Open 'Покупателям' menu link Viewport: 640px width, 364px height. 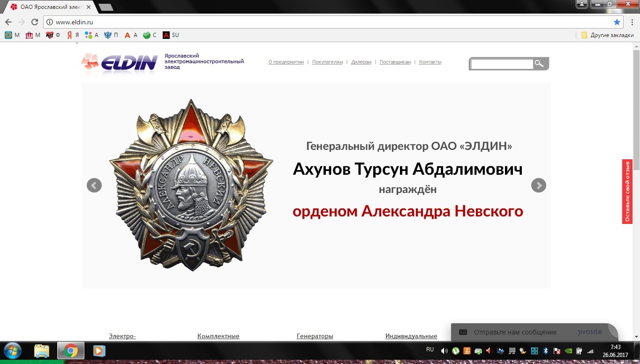click(327, 62)
